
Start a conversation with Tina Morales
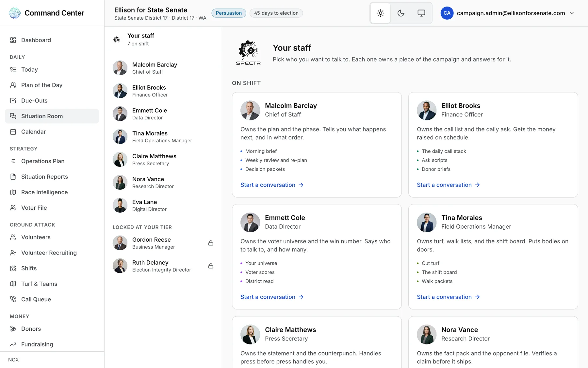(449, 297)
